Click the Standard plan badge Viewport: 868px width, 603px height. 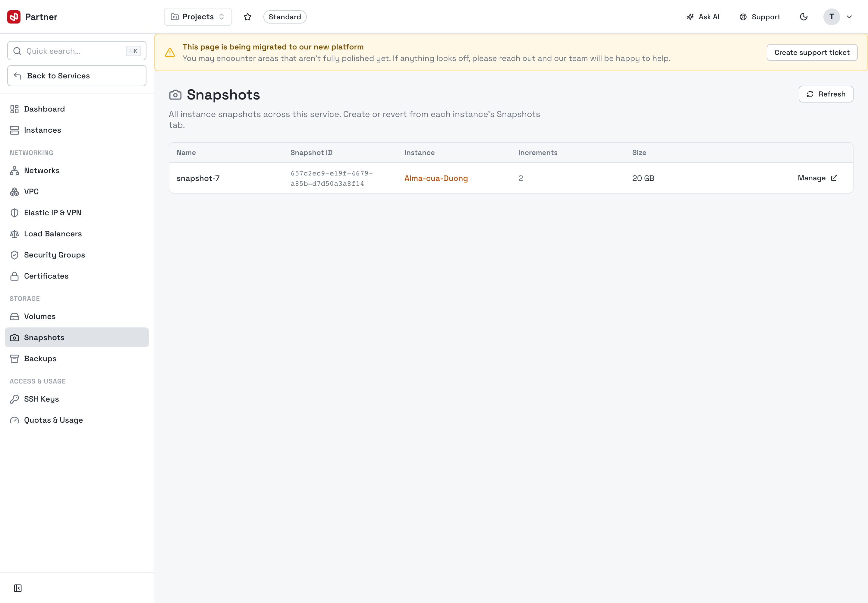[285, 17]
